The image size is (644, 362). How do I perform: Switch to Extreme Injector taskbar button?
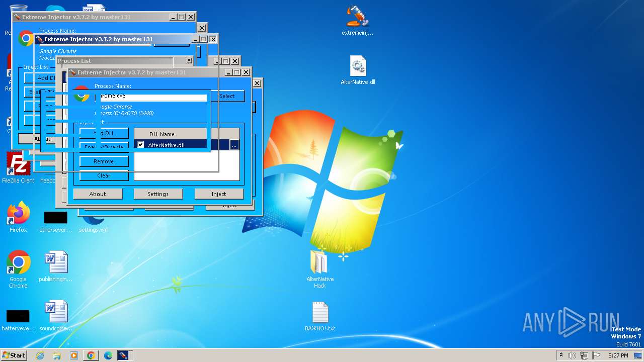point(124,355)
